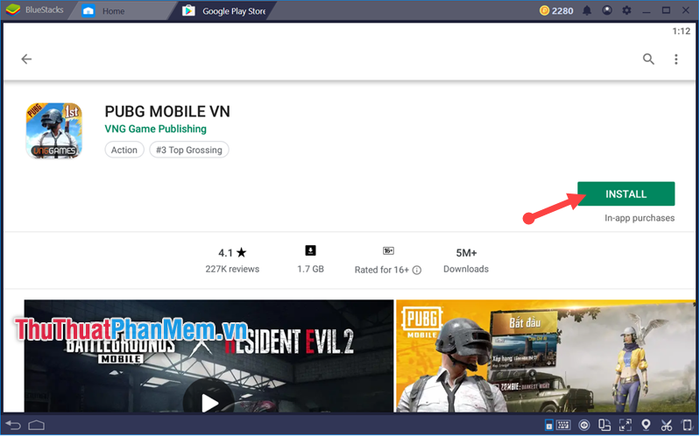Screen dimensions: 700x436
Task: Open the set location pin tool
Action: 646,425
